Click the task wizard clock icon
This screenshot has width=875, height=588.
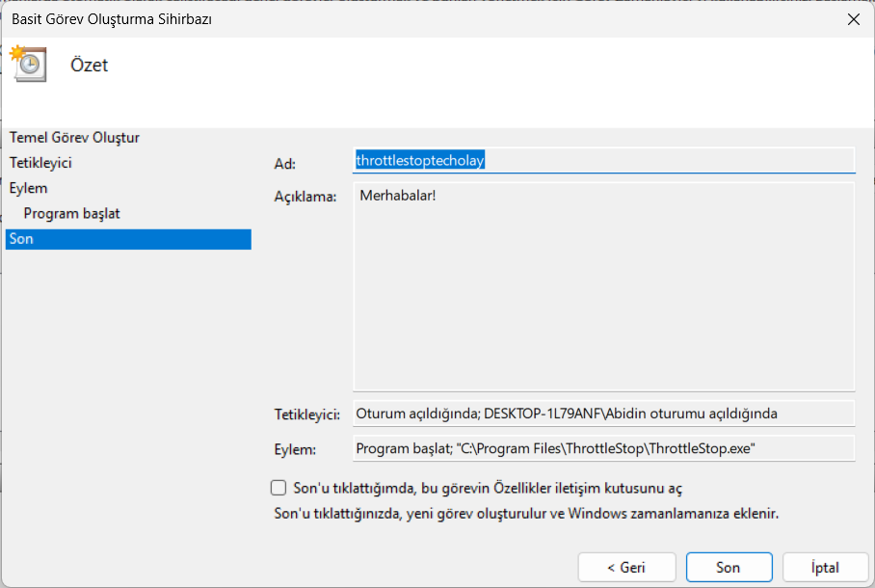coord(28,64)
